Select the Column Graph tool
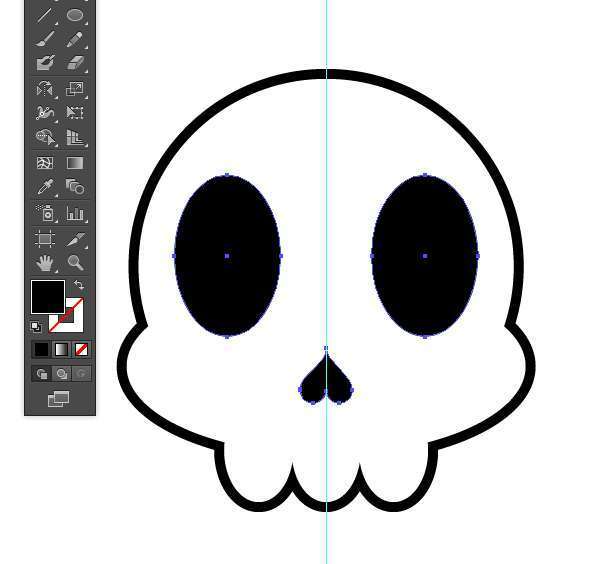This screenshot has width=596, height=564. pyautogui.click(x=75, y=213)
